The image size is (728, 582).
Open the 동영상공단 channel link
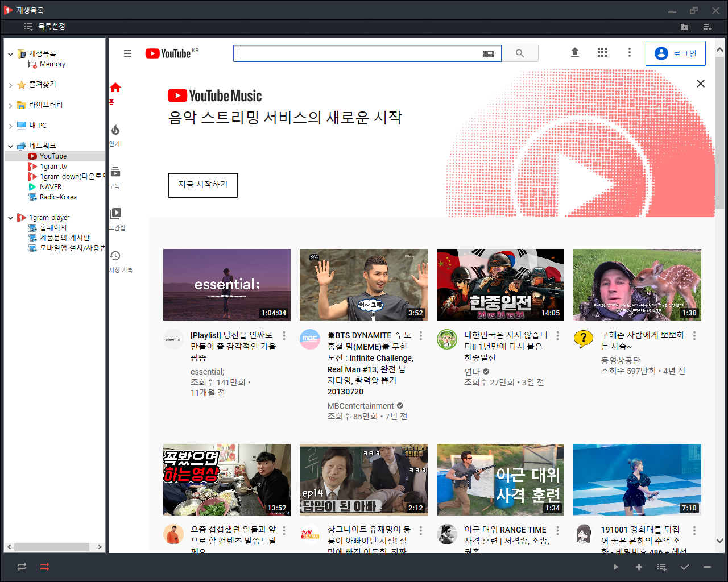621,360
